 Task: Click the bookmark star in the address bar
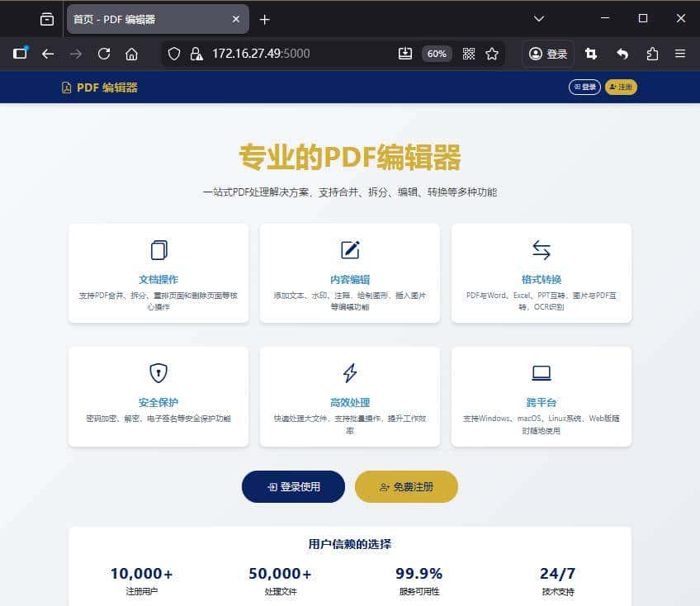[492, 53]
